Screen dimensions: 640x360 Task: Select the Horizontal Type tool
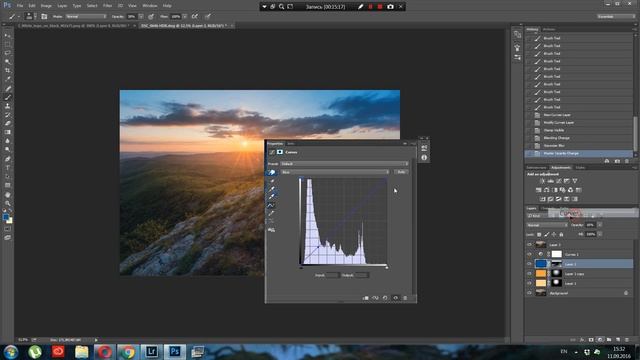pyautogui.click(x=8, y=168)
